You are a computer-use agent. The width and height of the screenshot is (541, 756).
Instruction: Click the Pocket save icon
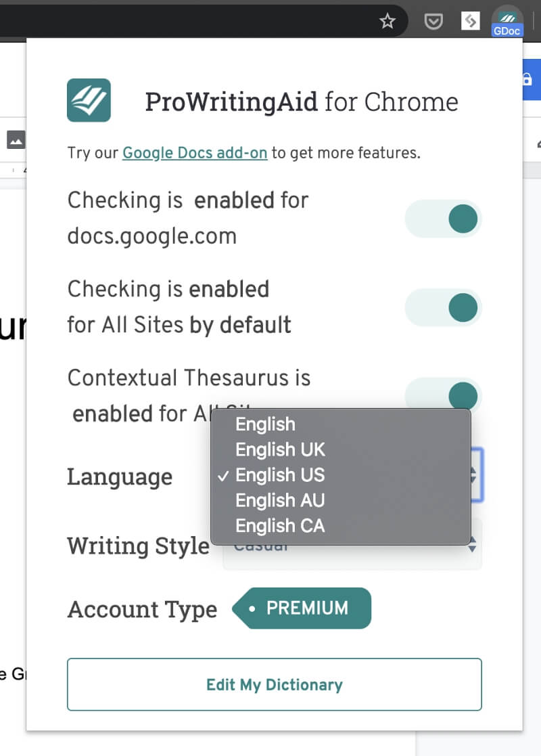pyautogui.click(x=433, y=21)
